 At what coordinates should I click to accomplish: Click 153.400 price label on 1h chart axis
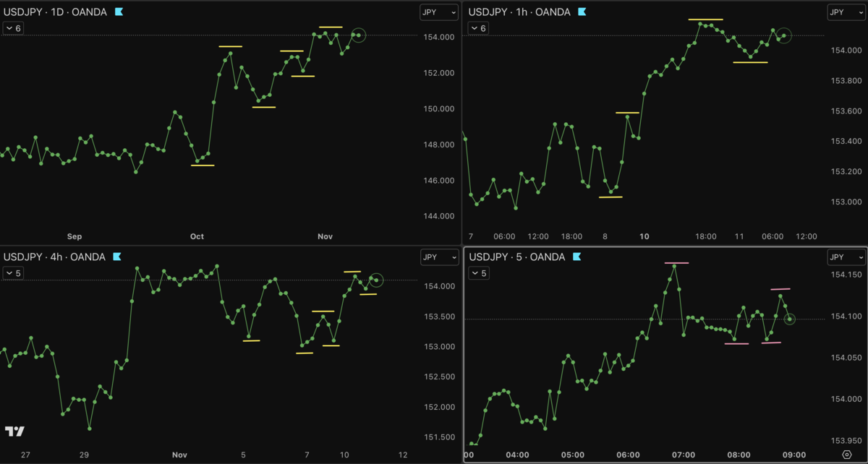(x=846, y=141)
